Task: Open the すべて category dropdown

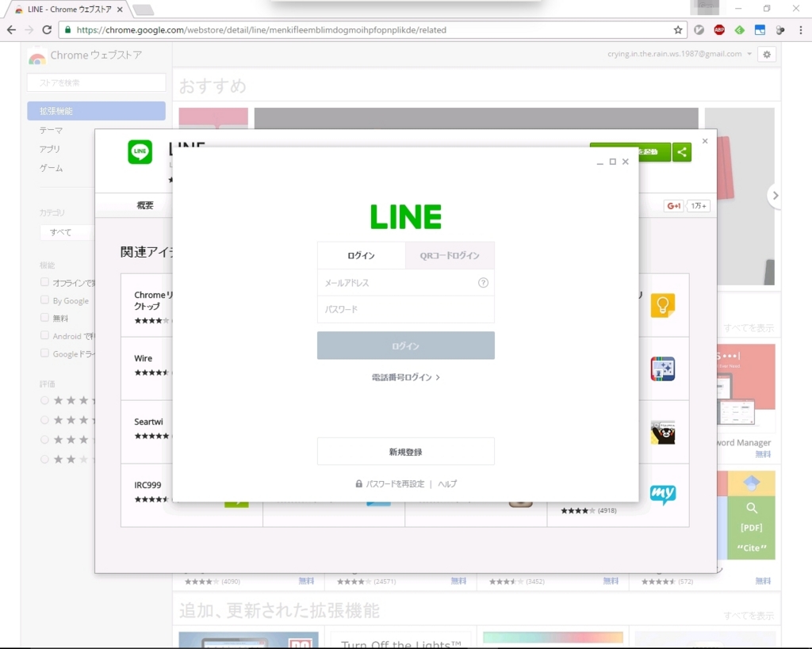Action: pyautogui.click(x=67, y=232)
